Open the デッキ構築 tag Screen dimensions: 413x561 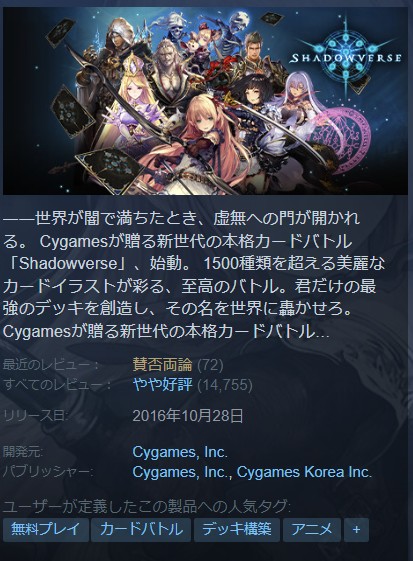point(237,529)
